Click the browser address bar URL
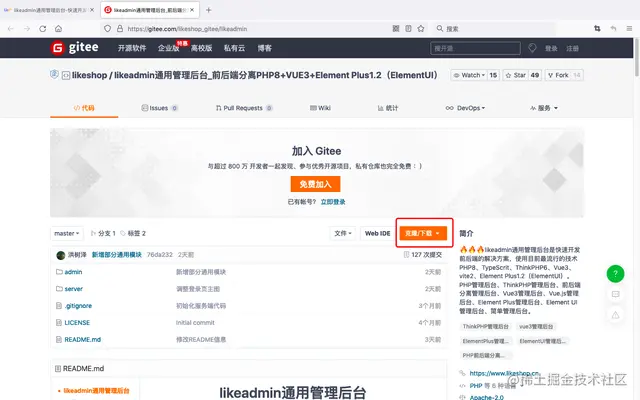 187,29
